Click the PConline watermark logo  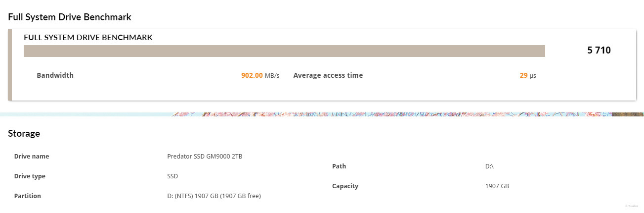[x=632, y=205]
